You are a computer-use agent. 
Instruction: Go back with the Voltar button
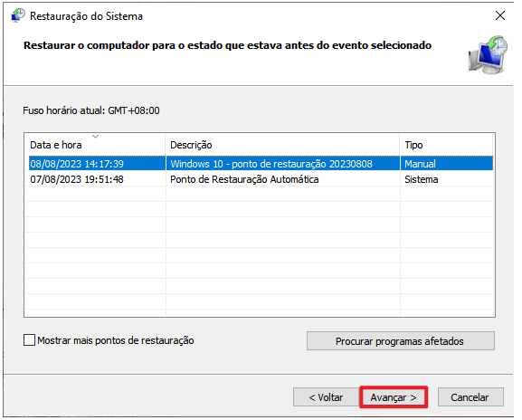point(326,397)
